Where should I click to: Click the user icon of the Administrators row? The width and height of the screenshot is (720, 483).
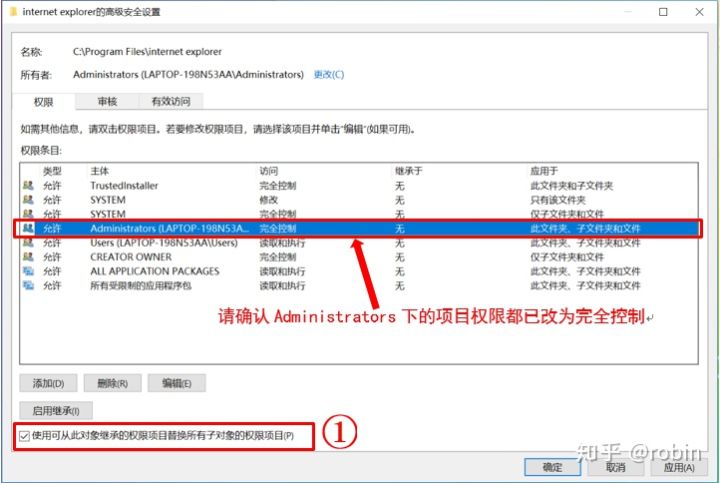pos(28,228)
